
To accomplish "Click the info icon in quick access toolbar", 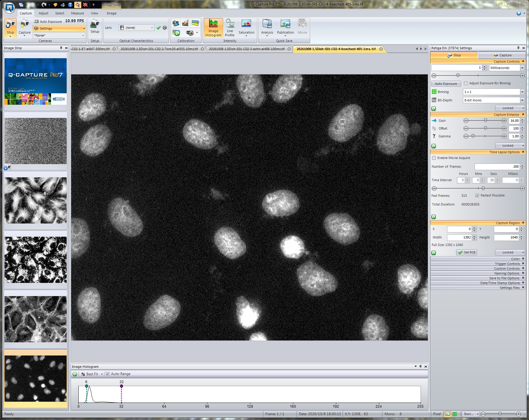I will pos(70,5).
